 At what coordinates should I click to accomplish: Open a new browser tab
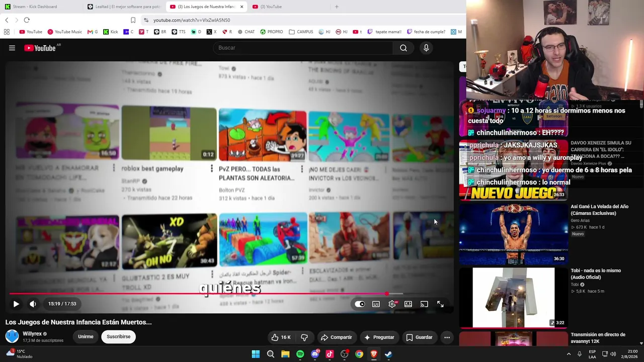pyautogui.click(x=337, y=7)
